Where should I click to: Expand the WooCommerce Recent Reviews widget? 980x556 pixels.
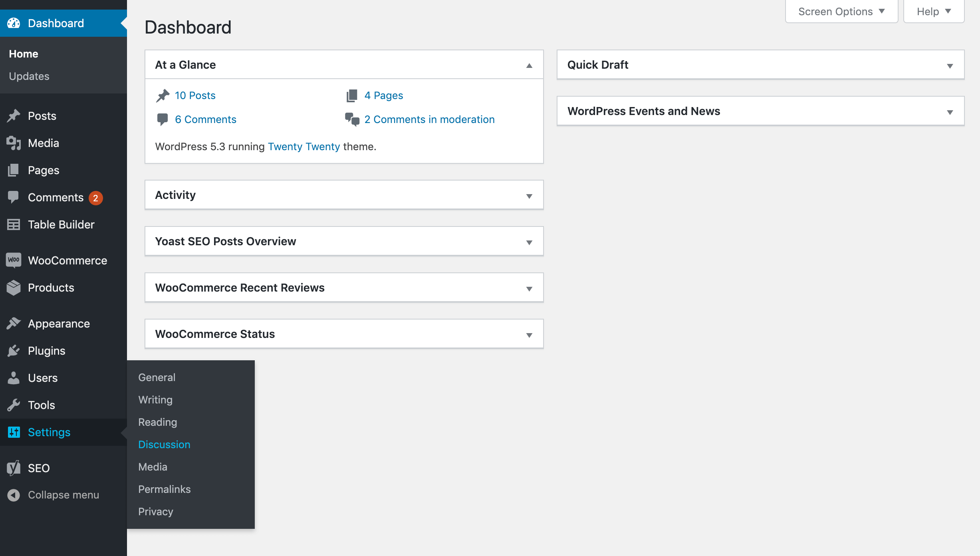[x=529, y=288]
